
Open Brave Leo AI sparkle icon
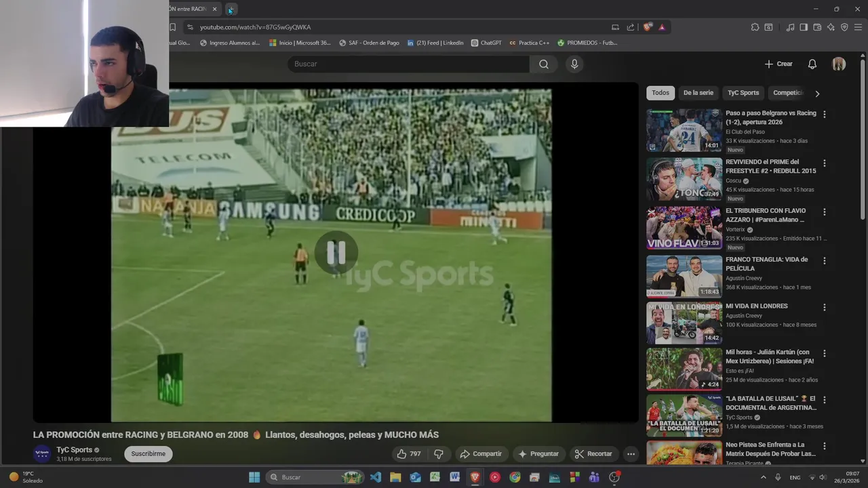(x=831, y=27)
